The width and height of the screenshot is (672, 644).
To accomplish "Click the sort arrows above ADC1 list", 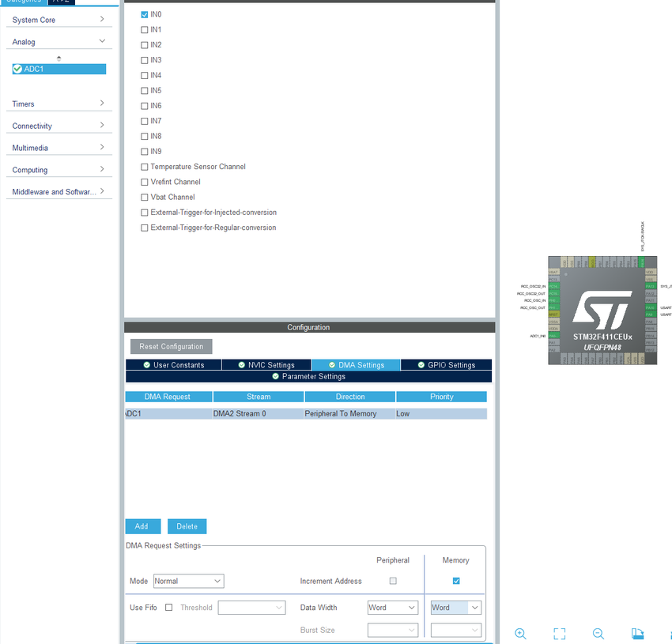I will pyautogui.click(x=59, y=58).
